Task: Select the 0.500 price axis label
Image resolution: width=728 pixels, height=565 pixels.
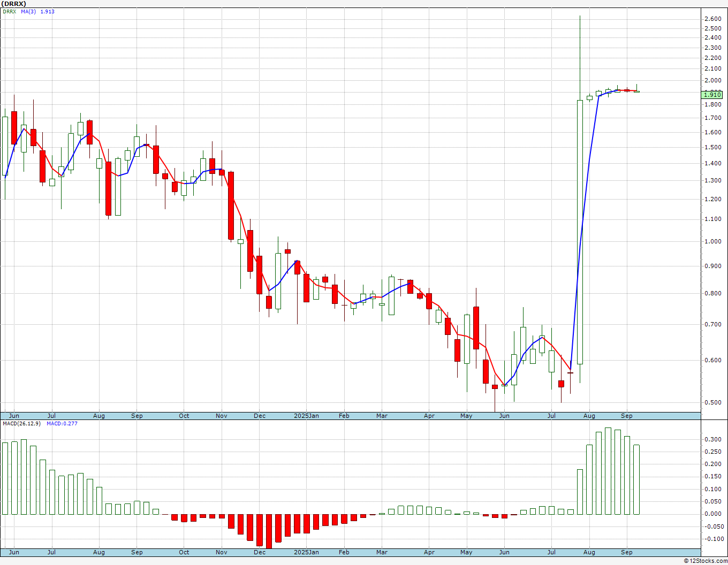Action: (x=712, y=402)
